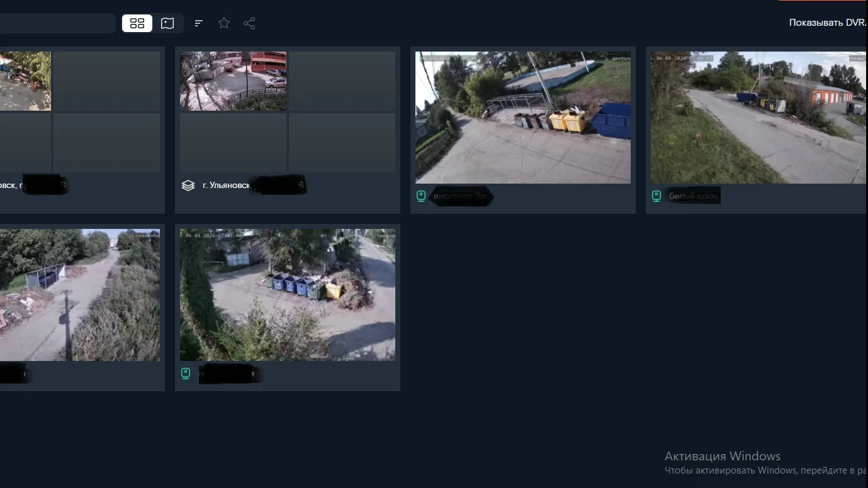The image size is (868, 488).
Task: Select the белый ключ camera label
Action: [x=693, y=196]
